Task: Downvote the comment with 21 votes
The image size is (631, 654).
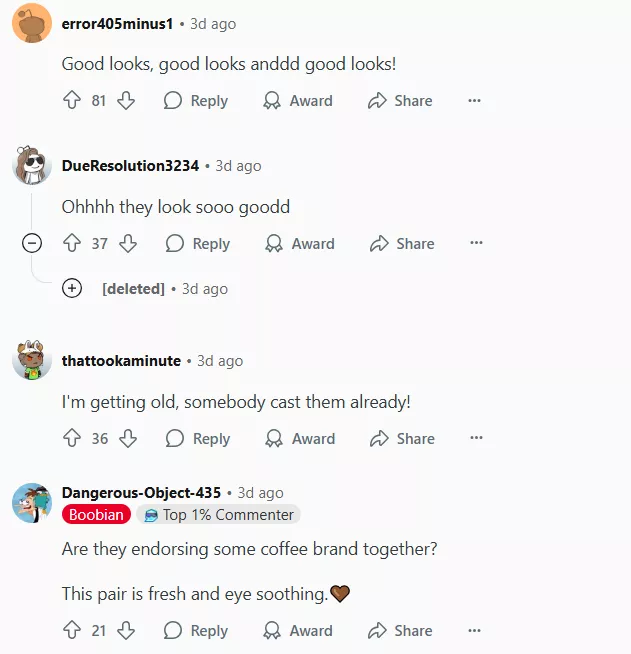Action: [x=126, y=630]
